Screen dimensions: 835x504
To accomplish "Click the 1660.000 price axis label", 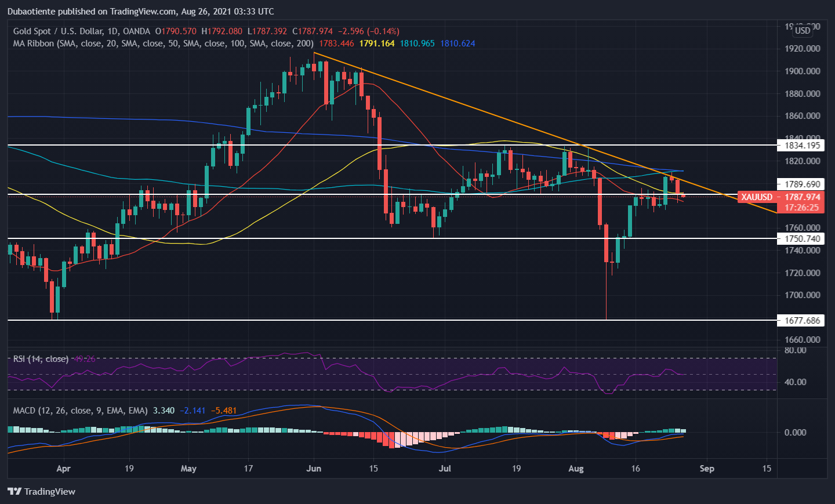I will (x=803, y=340).
